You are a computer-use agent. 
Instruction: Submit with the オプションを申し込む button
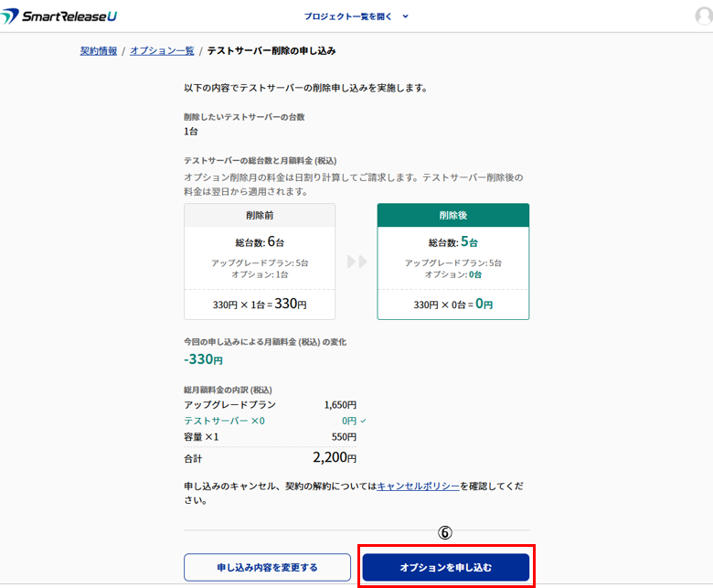(x=445, y=568)
